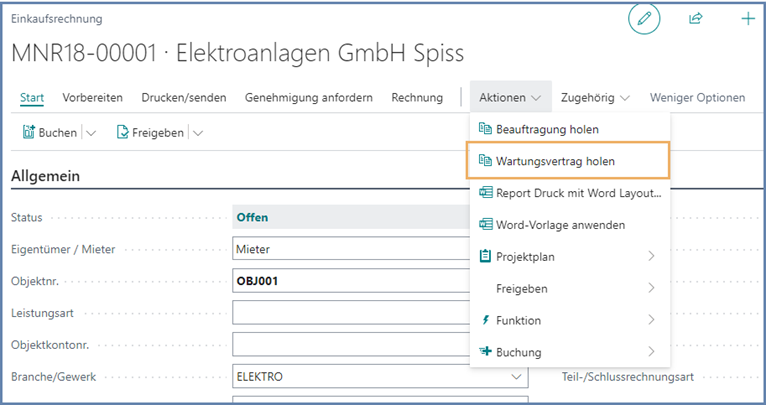Choose Report Druck mit Word Layout
Screen dimensions: 766x405
tap(578, 193)
